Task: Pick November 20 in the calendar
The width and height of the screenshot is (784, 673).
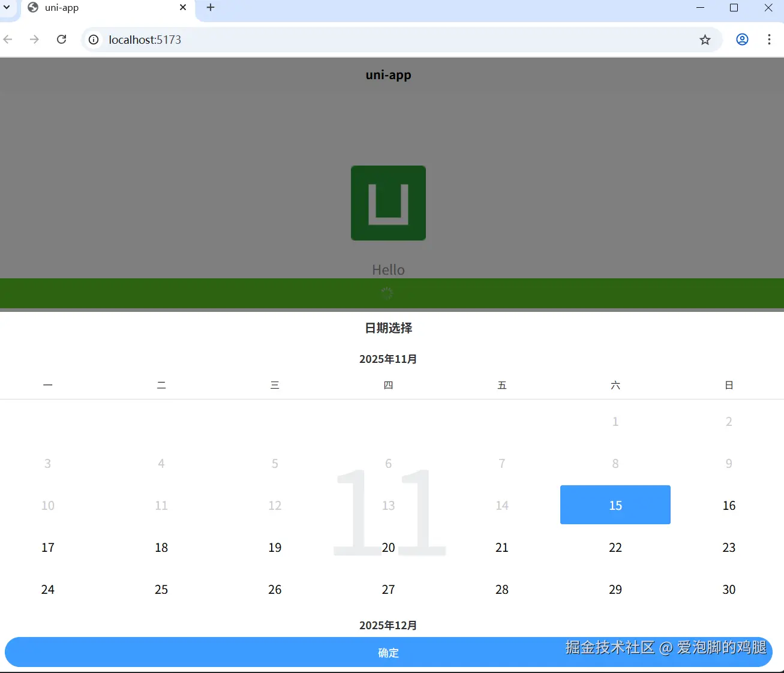Action: click(388, 548)
